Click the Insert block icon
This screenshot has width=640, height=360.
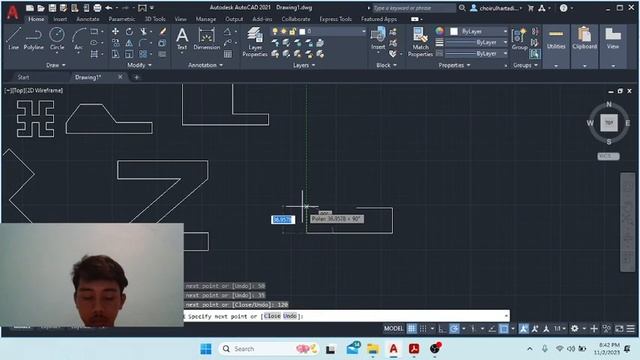(378, 39)
